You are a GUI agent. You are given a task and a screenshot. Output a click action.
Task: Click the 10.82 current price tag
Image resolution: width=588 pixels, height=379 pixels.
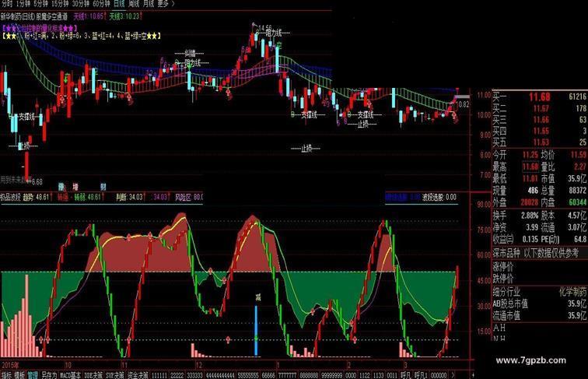(464, 105)
